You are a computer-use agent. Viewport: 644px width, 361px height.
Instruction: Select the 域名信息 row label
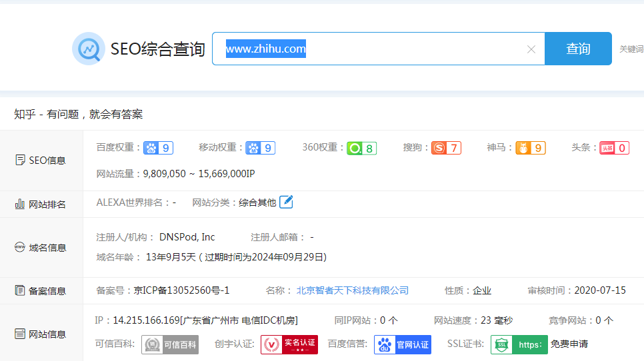(x=47, y=248)
